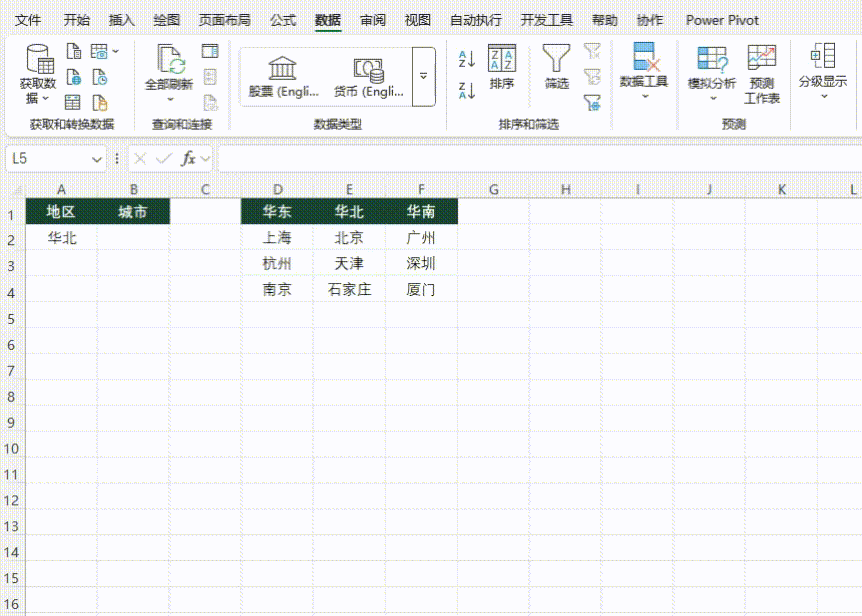Click inside the formula bar input

tap(540, 159)
